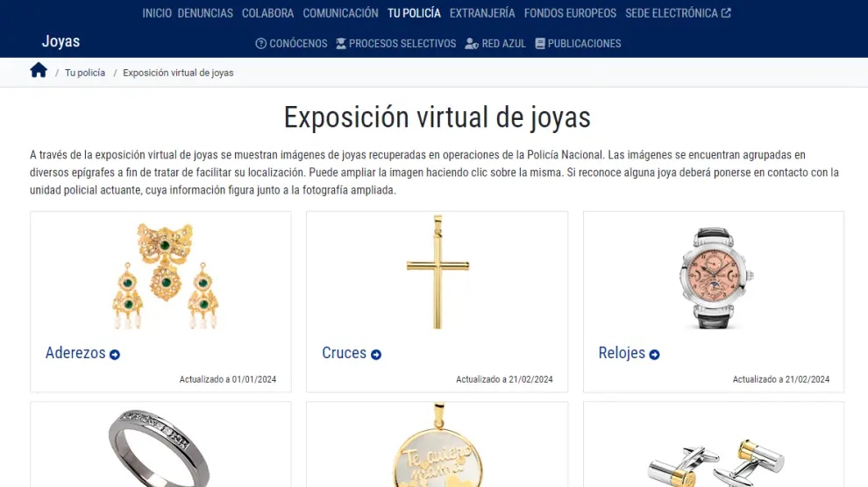This screenshot has height=487, width=868.
Task: Click the pink-dial wristwatch thumbnail
Action: point(715,277)
